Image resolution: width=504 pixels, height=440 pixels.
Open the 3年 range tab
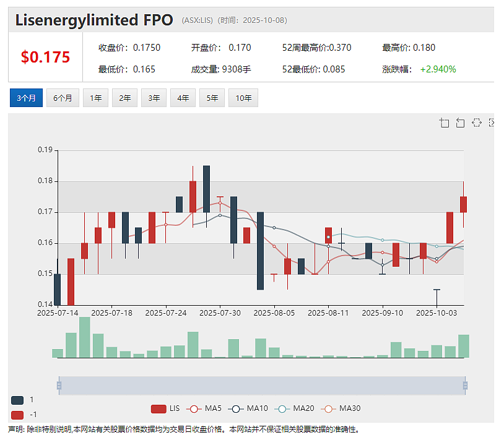tap(154, 98)
